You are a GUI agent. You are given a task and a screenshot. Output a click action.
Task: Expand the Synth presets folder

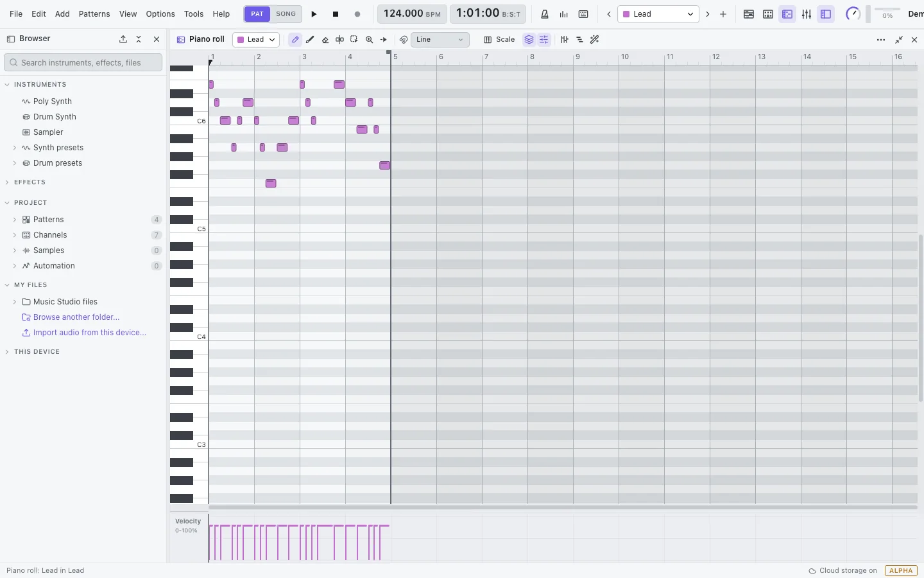click(x=15, y=148)
